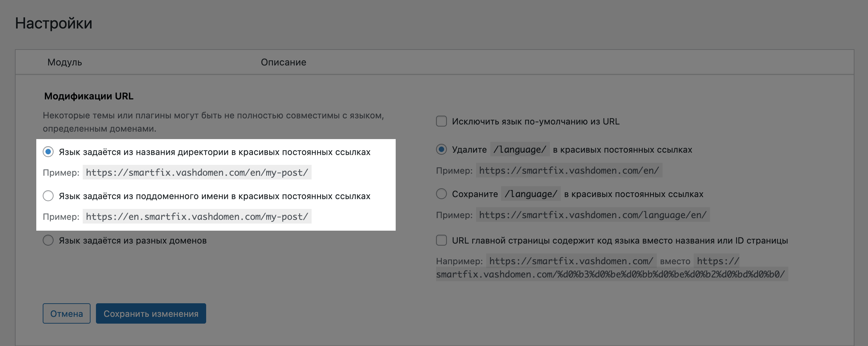Click '/language/' code in 'Удалите' option
The width and height of the screenshot is (868, 346).
pos(520,149)
